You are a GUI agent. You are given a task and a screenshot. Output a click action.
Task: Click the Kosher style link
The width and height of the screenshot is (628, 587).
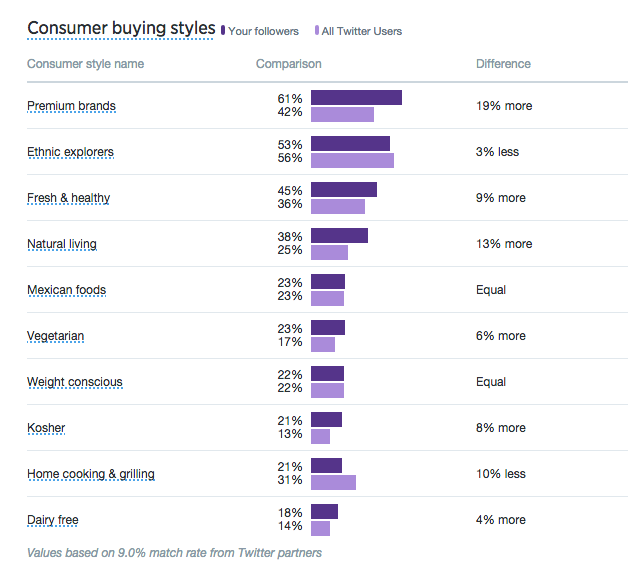[46, 428]
